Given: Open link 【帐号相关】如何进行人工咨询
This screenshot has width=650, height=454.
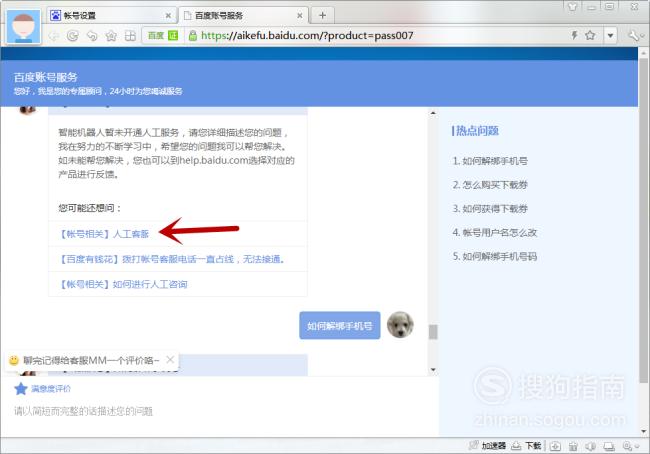Looking at the screenshot, I should click(x=123, y=284).
